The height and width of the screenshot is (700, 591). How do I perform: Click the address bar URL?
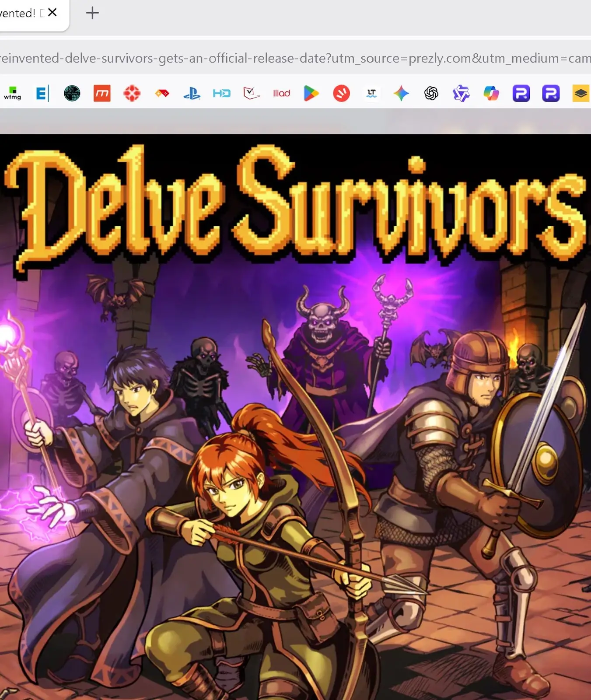click(x=295, y=58)
